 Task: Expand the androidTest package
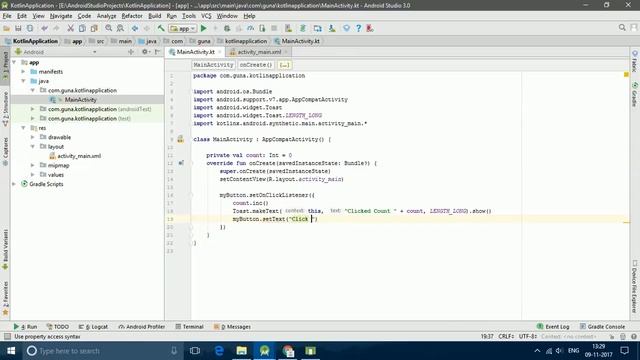point(33,109)
